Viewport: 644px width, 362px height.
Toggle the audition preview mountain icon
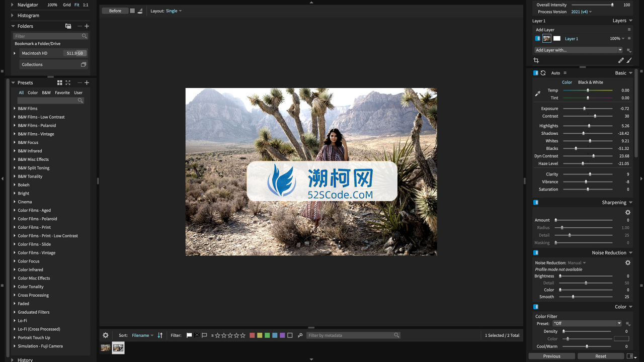(x=140, y=11)
